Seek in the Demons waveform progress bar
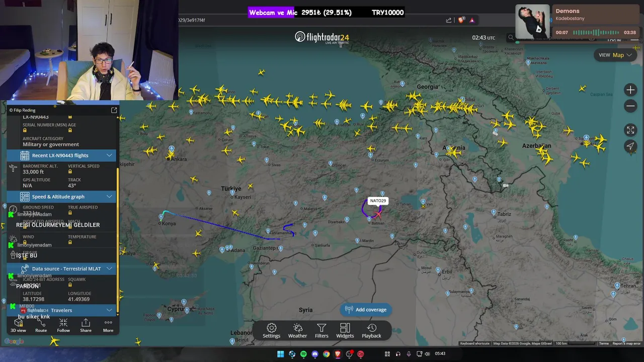The width and height of the screenshot is (644, 362). 596,32
